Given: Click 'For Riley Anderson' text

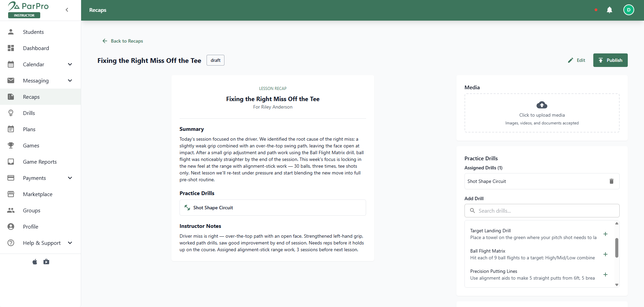Looking at the screenshot, I should pos(273,107).
